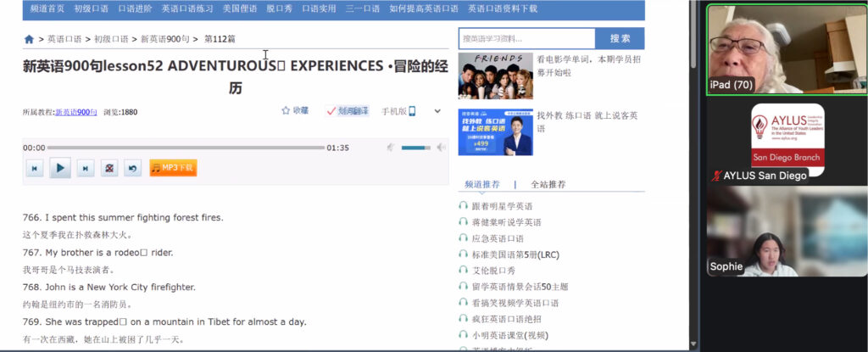
Task: Click the audio progress seek bar
Action: coord(186,148)
